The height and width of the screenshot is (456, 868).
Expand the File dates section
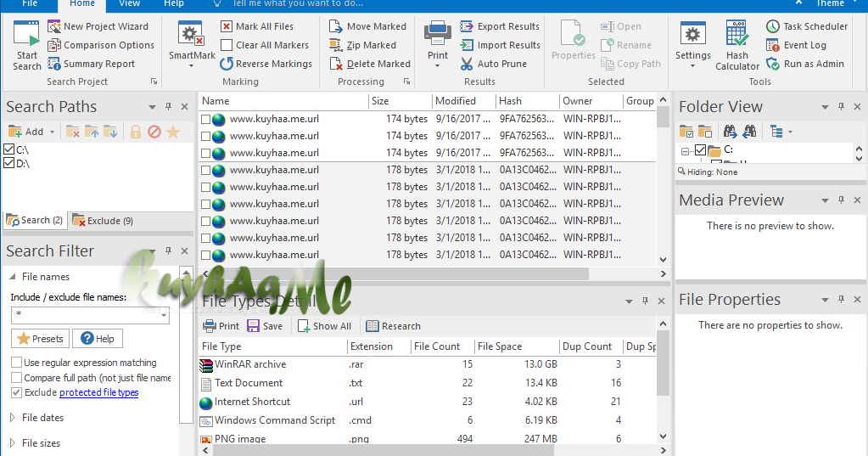[x=12, y=417]
